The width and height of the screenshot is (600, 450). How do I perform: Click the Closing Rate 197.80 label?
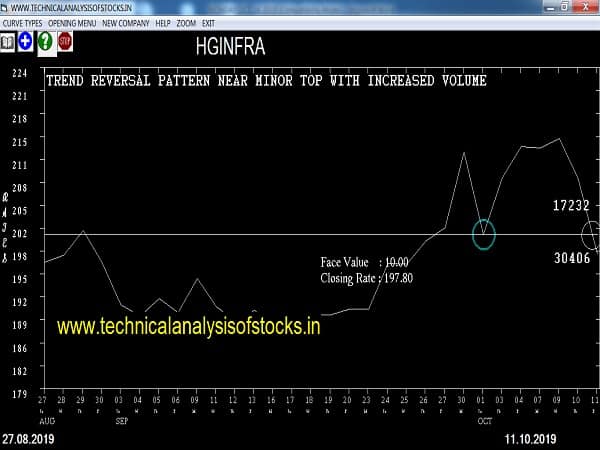click(x=365, y=278)
